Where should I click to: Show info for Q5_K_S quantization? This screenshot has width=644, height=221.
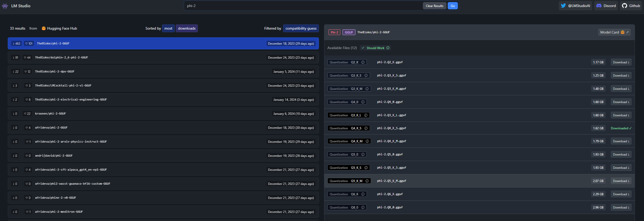pyautogui.click(x=366, y=168)
